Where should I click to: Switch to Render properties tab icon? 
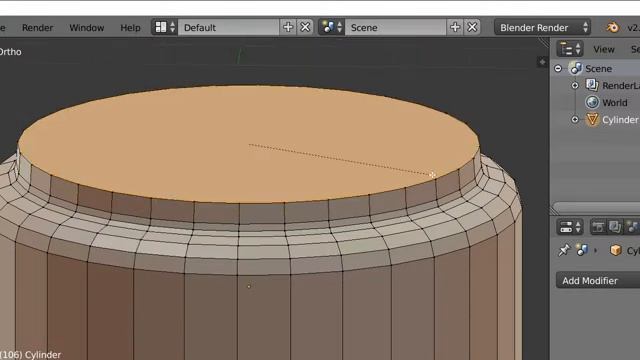pyautogui.click(x=598, y=227)
